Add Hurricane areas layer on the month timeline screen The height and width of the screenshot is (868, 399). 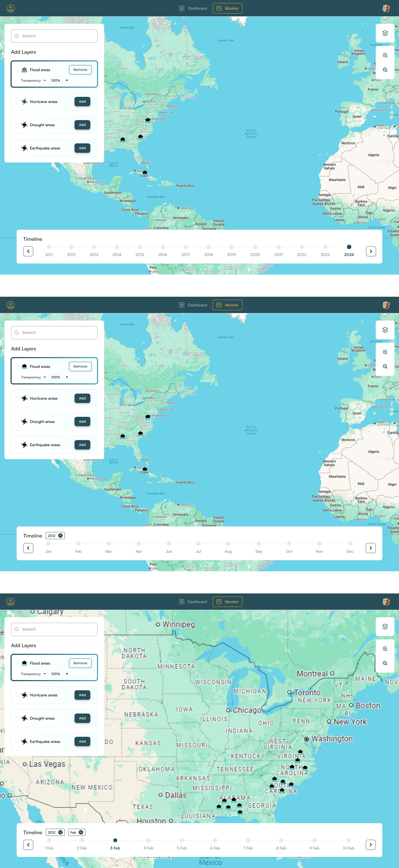(x=82, y=398)
